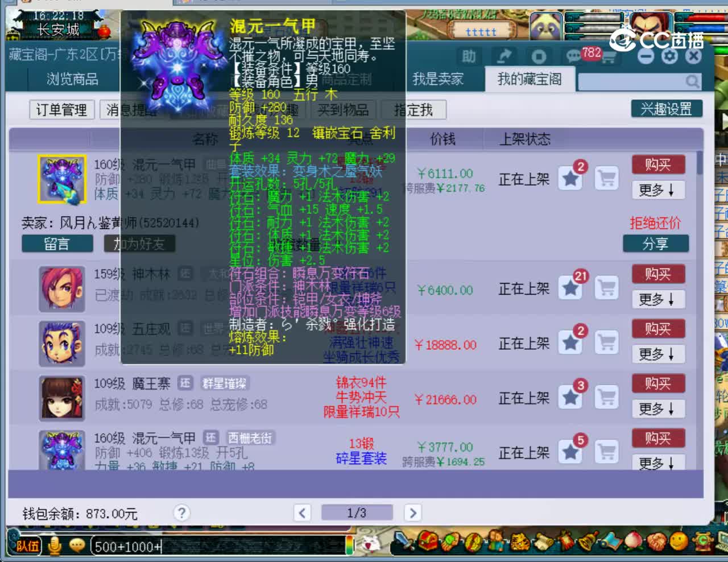Click the 分享 share button

[656, 244]
